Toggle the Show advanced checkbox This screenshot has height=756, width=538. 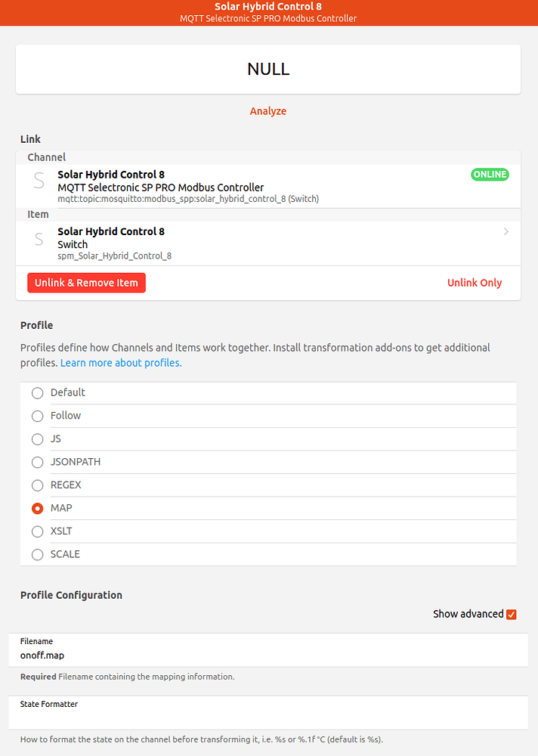coord(511,614)
